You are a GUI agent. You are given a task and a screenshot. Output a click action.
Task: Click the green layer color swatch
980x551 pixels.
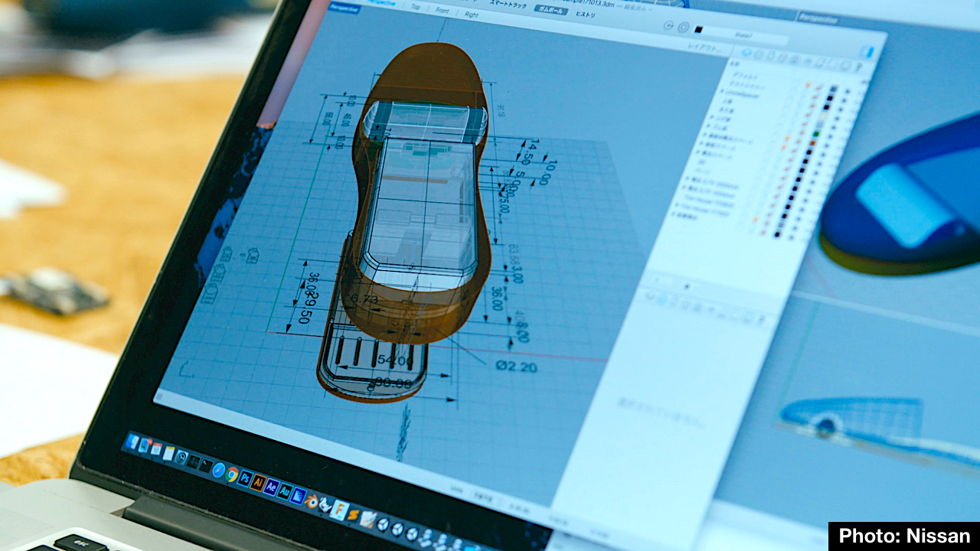(815, 134)
